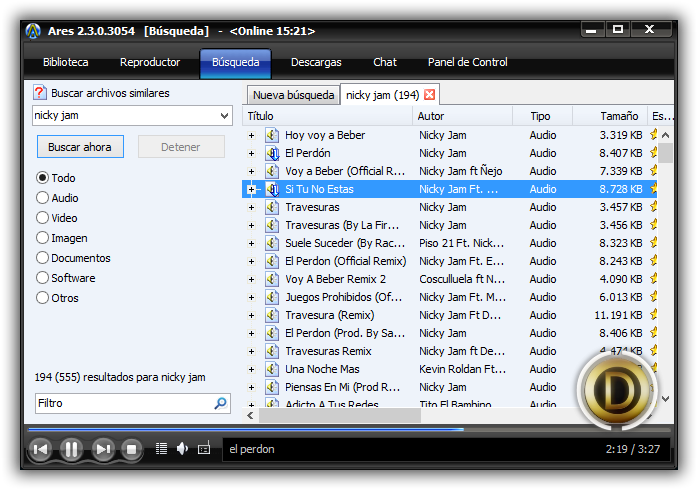Open the Descargas tab

[x=316, y=62]
